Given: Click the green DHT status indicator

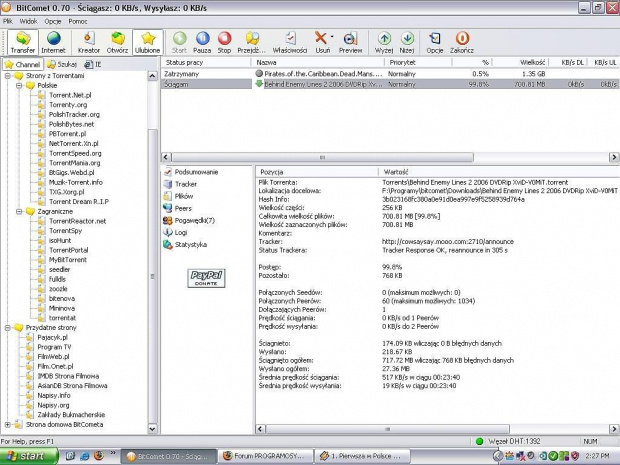Looking at the screenshot, I should click(x=480, y=441).
